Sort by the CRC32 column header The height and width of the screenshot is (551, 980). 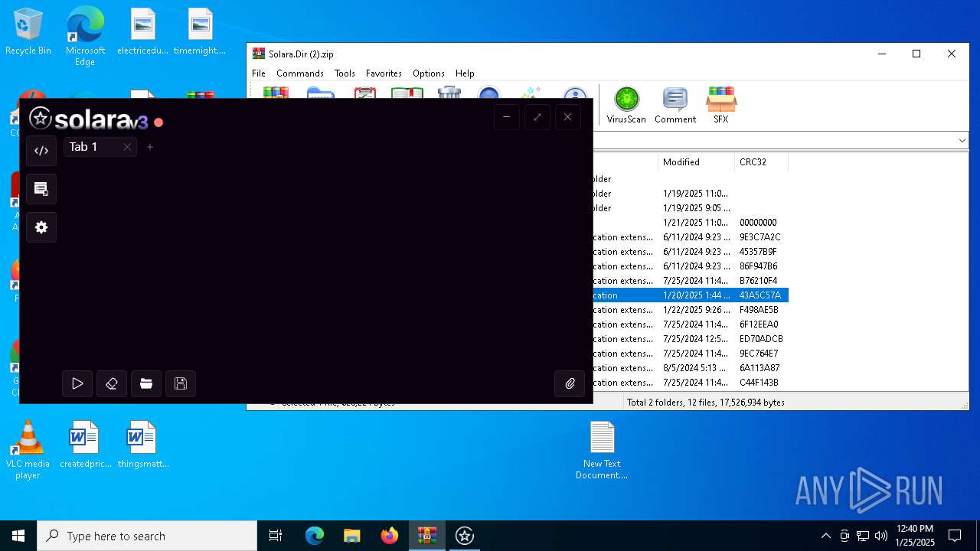pyautogui.click(x=761, y=162)
